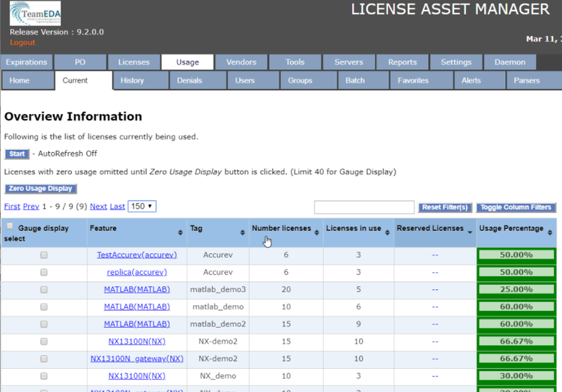Sort by Usage Percentage column arrows
This screenshot has height=392, width=562.
(549, 233)
